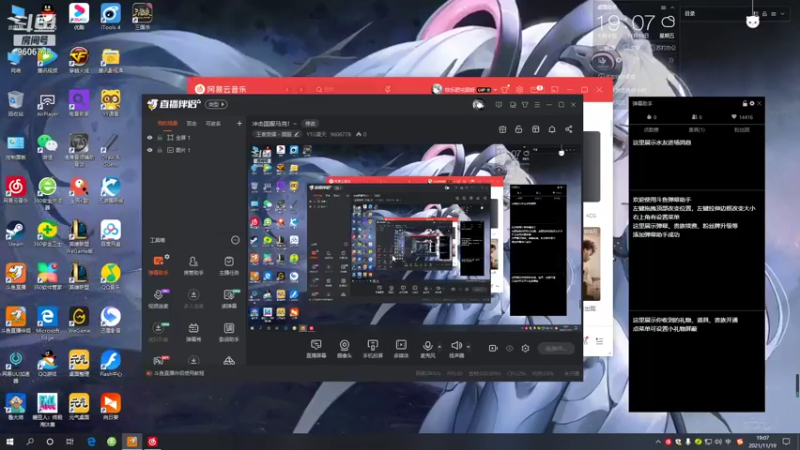The width and height of the screenshot is (800, 450).
Task: Click the skin shirt icon in NetEase Cloud Music
Action: tap(505, 89)
